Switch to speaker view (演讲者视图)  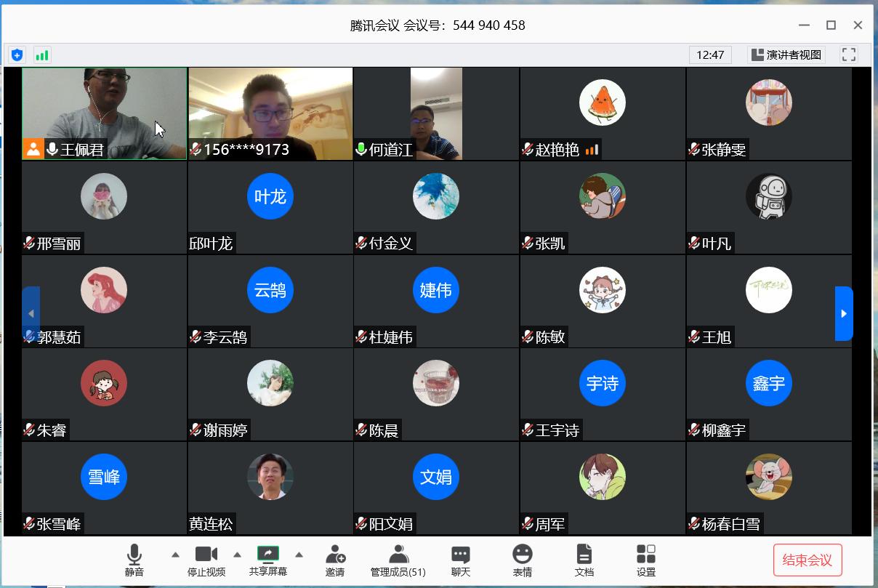click(x=786, y=55)
